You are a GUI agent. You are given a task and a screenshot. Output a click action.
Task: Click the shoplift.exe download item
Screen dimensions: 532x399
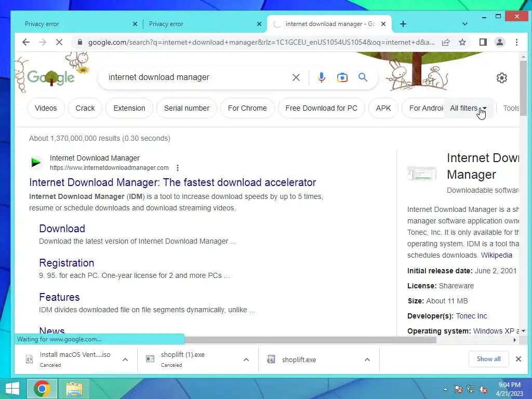tap(299, 360)
